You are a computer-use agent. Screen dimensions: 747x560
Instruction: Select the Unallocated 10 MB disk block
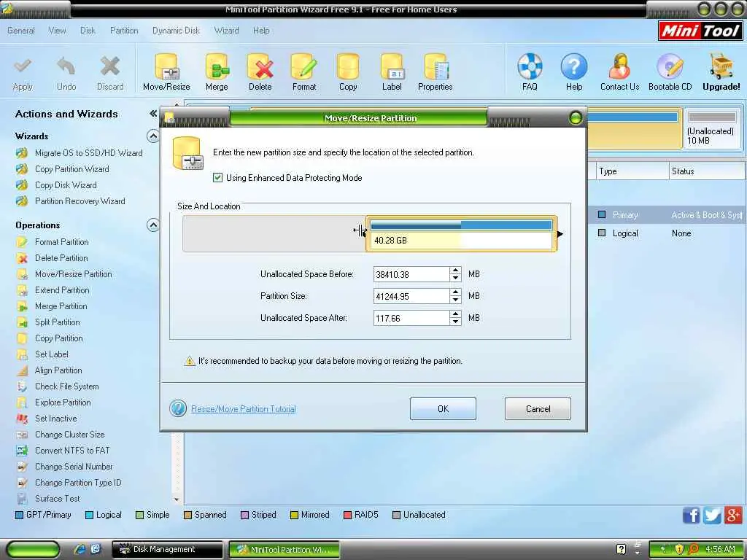[x=712, y=129]
